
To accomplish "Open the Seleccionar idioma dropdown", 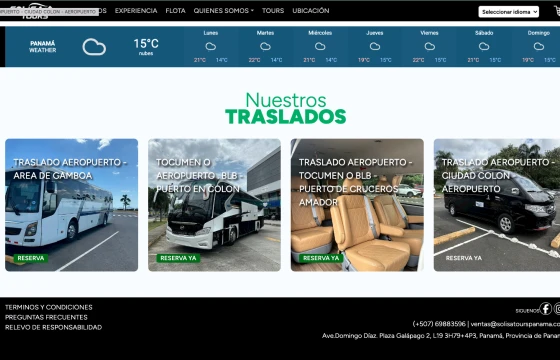I will click(509, 12).
